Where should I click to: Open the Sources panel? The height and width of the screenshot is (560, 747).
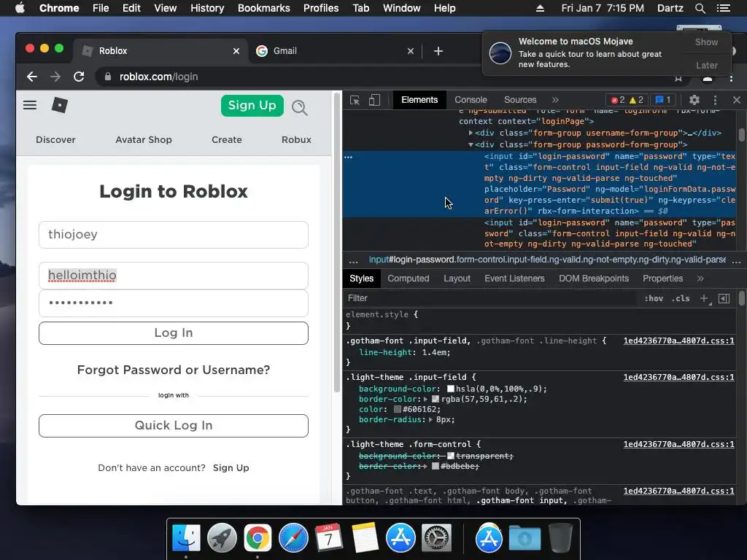(520, 100)
